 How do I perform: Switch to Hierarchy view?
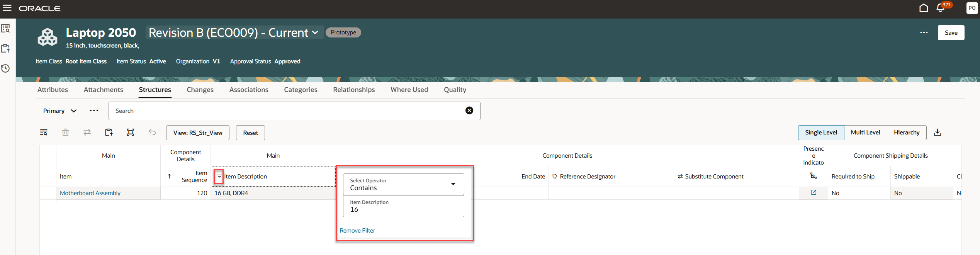point(907,133)
